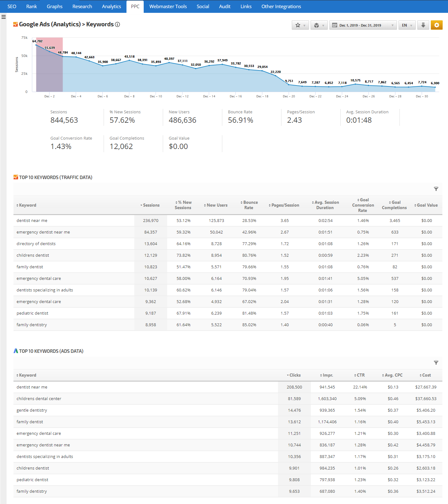Screen dimensions: 448x504
Task: Switch to the Webmaster Tools tab
Action: 168,7
